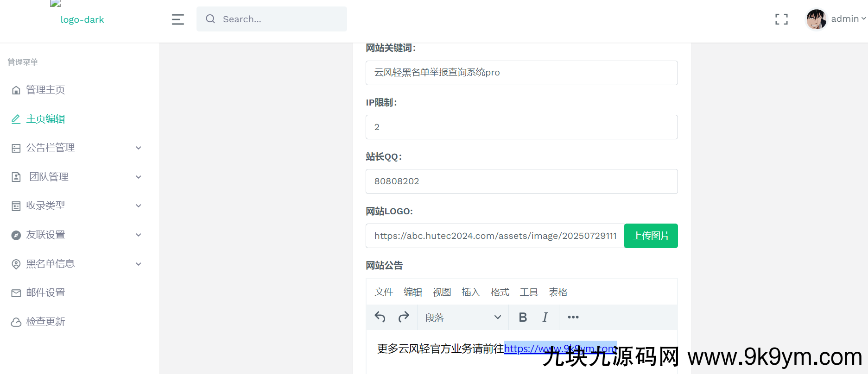Toggle bold formatting in the editor
The height and width of the screenshot is (374, 868).
[x=523, y=317]
